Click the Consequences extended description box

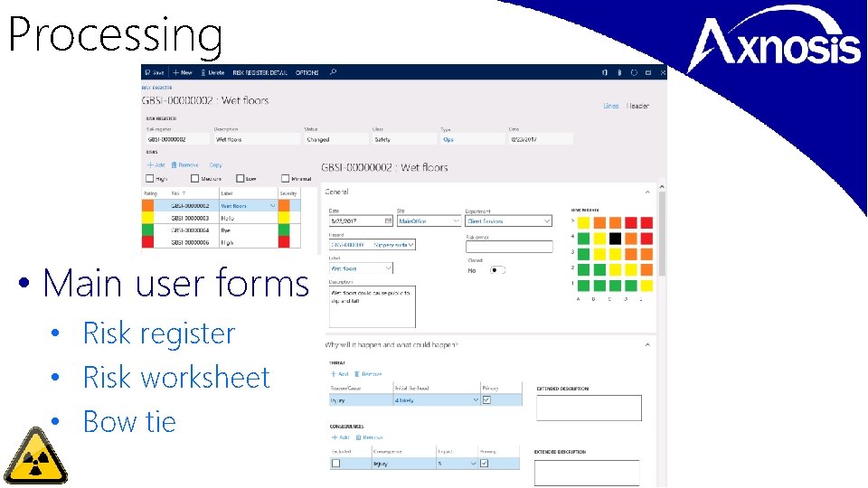[587, 473]
